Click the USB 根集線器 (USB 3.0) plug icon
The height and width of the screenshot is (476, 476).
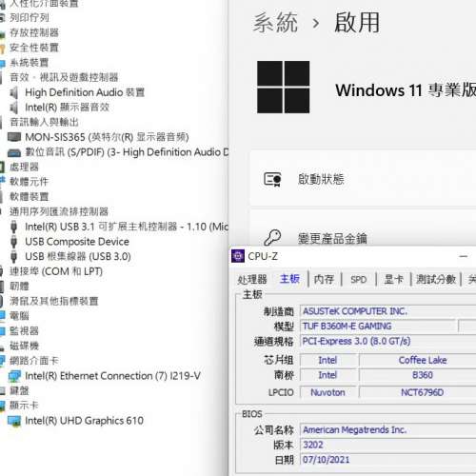13,256
